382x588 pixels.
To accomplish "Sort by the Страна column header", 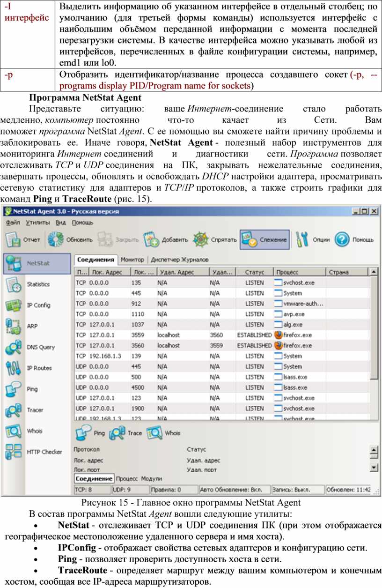I will [347, 272].
